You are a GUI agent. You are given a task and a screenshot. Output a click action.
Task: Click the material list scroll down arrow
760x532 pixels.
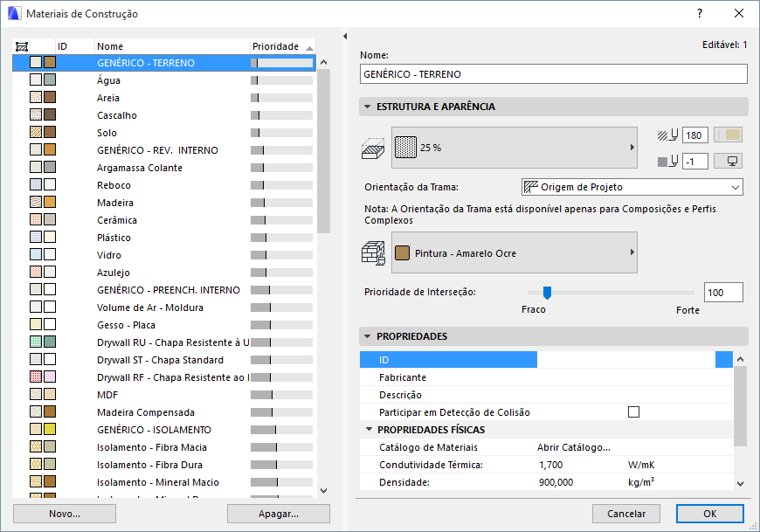[324, 491]
